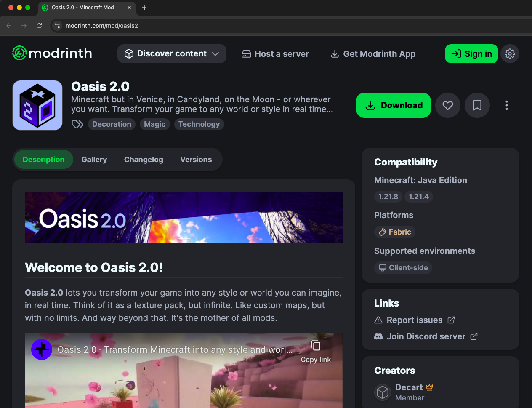The width and height of the screenshot is (532, 408).
Task: Select the 1.21.8 version badge
Action: coord(388,197)
